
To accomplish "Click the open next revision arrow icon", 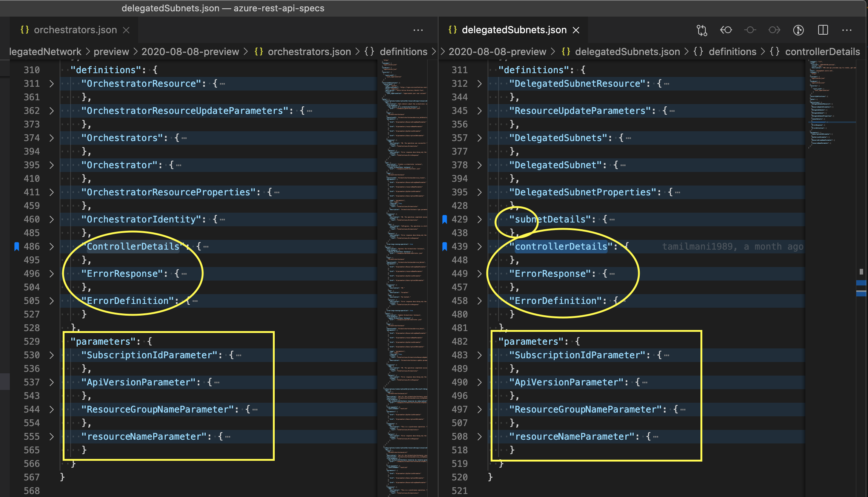I will click(774, 30).
